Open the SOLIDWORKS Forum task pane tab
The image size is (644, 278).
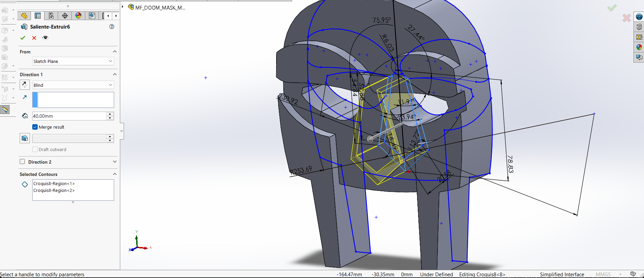click(639, 58)
